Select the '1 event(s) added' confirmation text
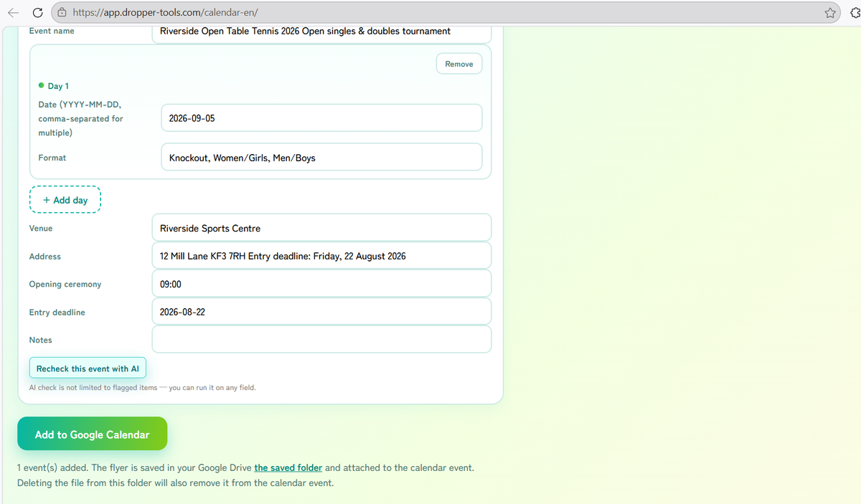 click(246, 475)
